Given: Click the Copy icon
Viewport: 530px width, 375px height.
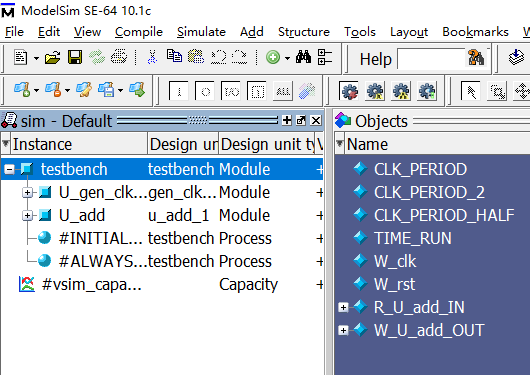Looking at the screenshot, I should pos(174,56).
